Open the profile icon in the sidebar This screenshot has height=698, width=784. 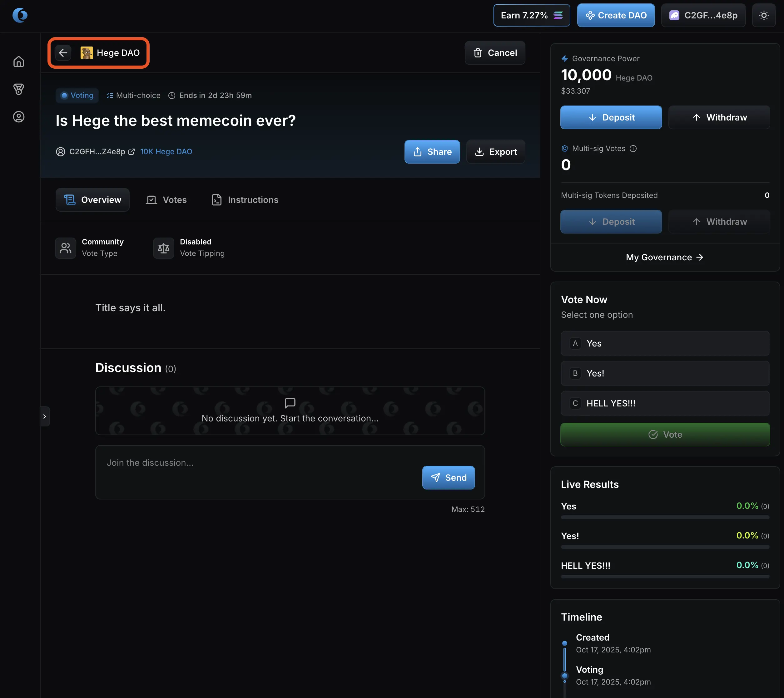click(18, 117)
